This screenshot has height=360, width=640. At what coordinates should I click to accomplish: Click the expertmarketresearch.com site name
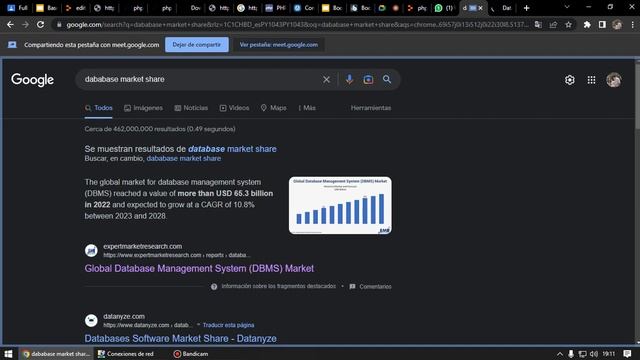pyautogui.click(x=142, y=247)
